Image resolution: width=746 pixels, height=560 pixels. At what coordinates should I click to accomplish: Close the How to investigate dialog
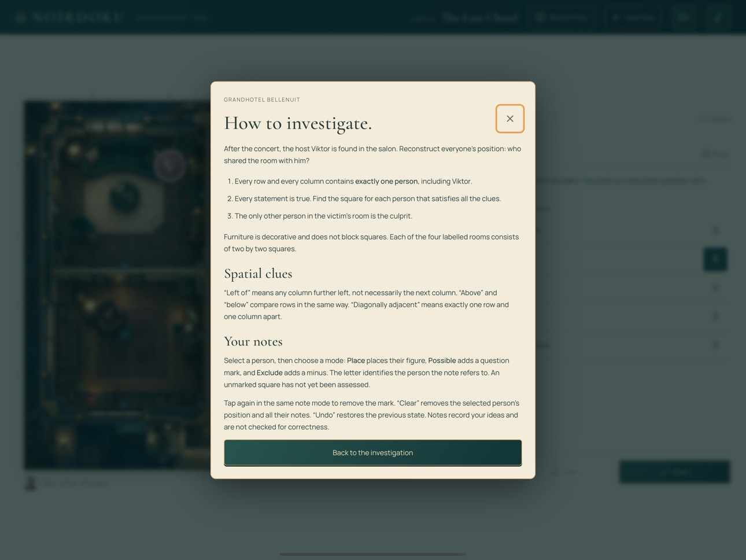509,119
